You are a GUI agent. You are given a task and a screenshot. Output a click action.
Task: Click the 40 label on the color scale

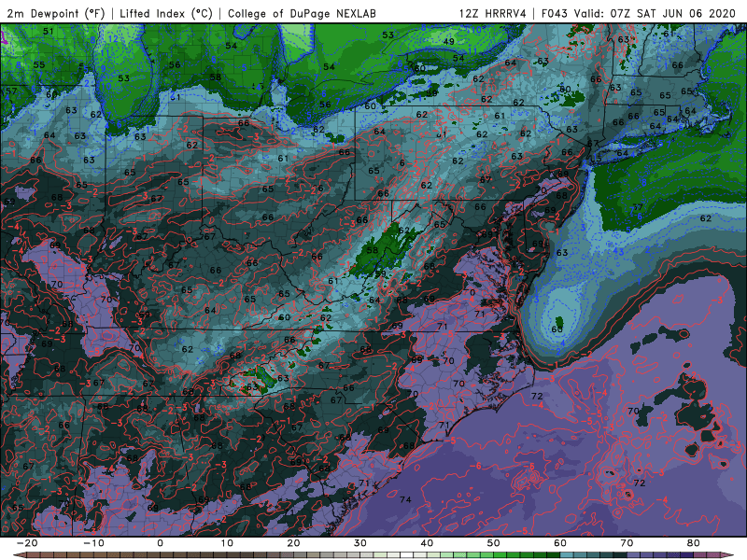click(x=427, y=543)
